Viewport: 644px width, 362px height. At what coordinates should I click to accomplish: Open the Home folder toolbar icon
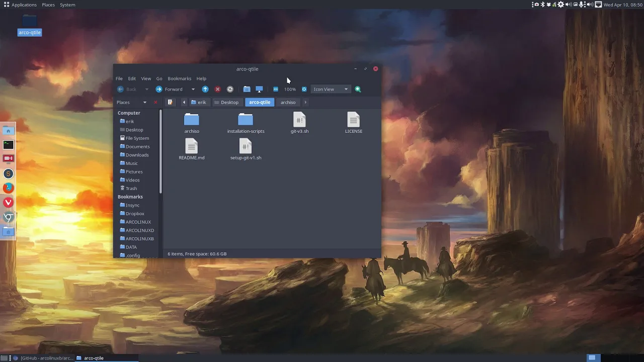[x=247, y=89]
